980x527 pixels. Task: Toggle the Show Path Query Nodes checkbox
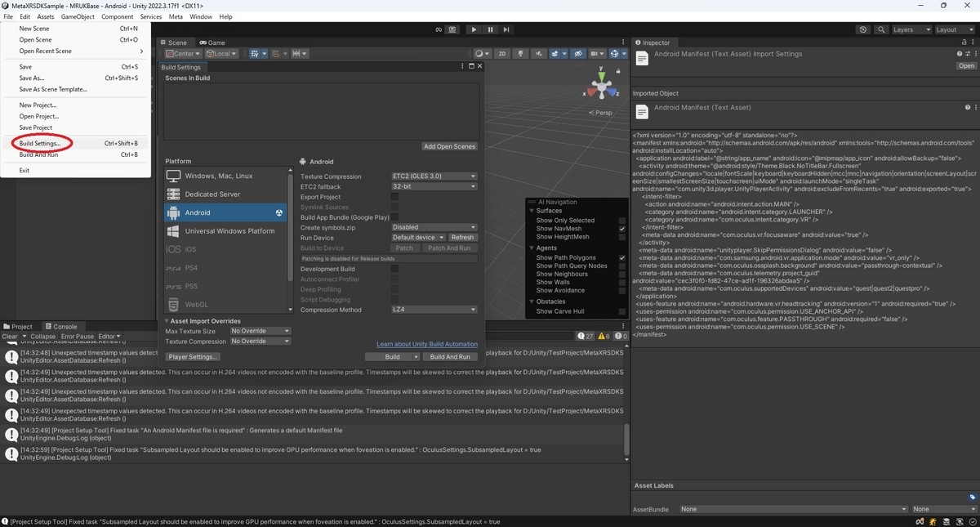click(x=622, y=266)
